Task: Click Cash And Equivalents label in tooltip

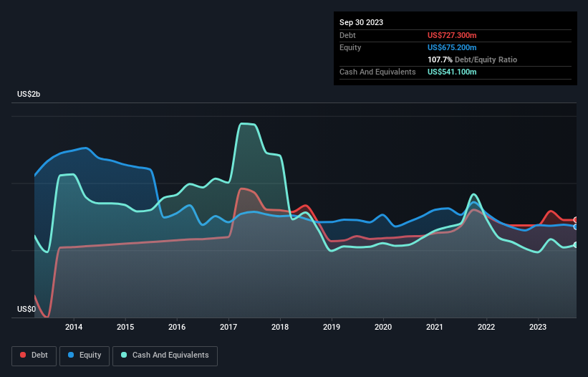Action: pos(377,72)
